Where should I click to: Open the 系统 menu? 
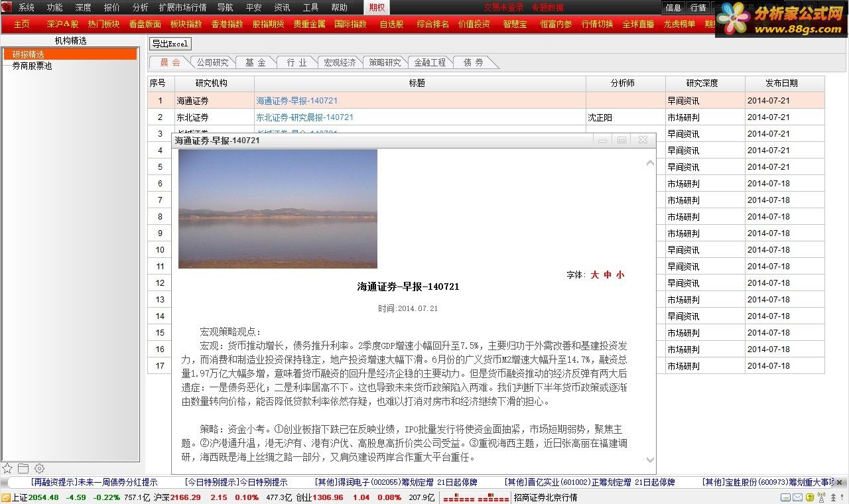point(27,7)
